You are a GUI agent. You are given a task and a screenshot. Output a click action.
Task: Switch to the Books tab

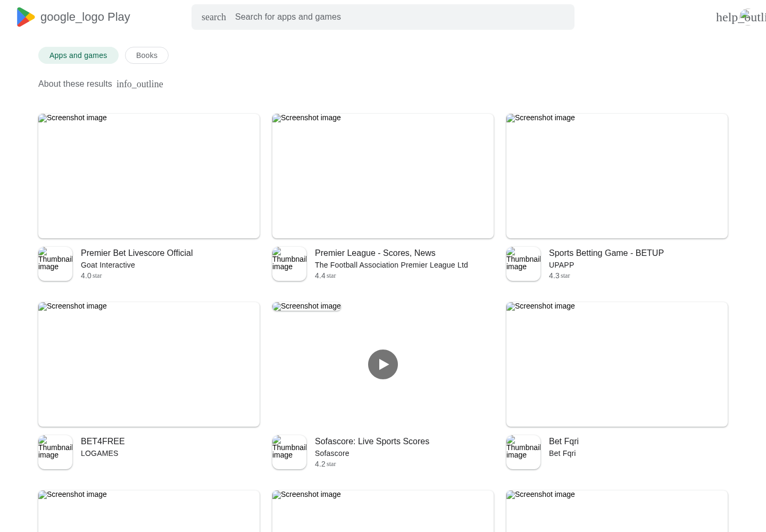point(147,55)
